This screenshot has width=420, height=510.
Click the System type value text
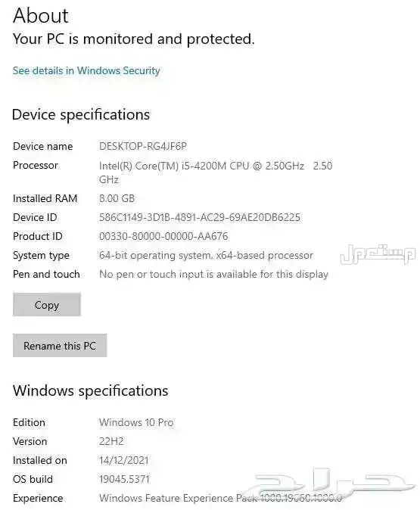click(x=206, y=255)
